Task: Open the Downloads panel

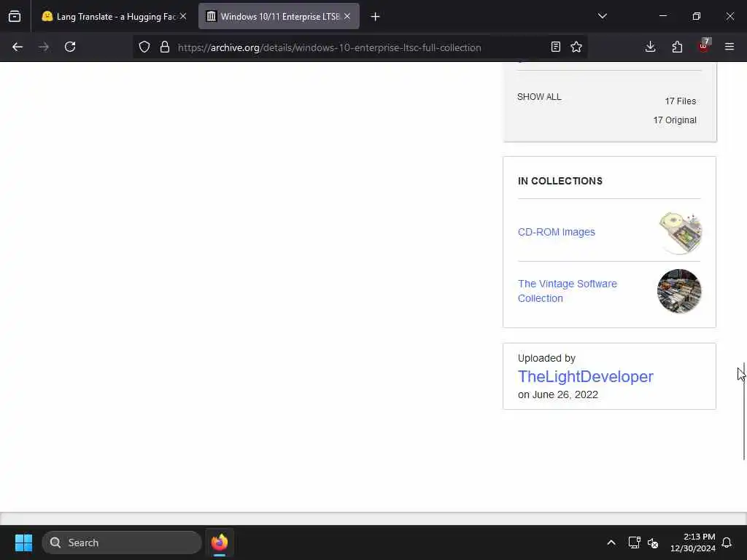Action: 650,47
